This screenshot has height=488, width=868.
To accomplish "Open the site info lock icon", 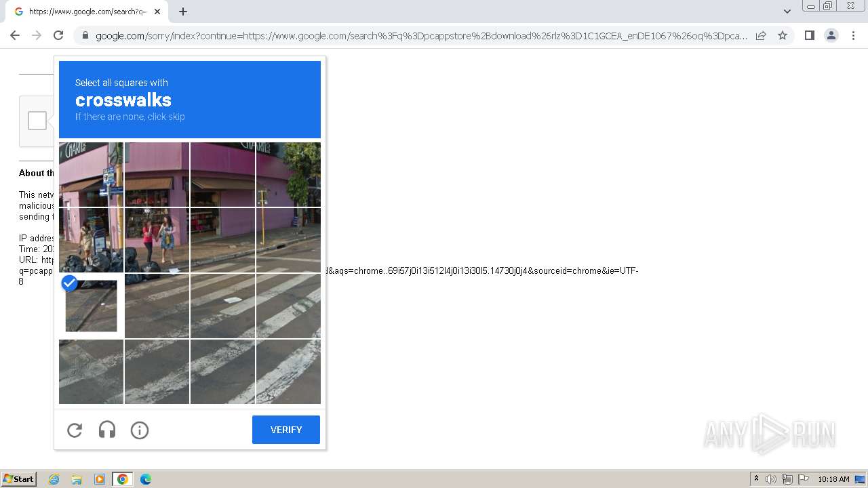I will pyautogui.click(x=85, y=36).
